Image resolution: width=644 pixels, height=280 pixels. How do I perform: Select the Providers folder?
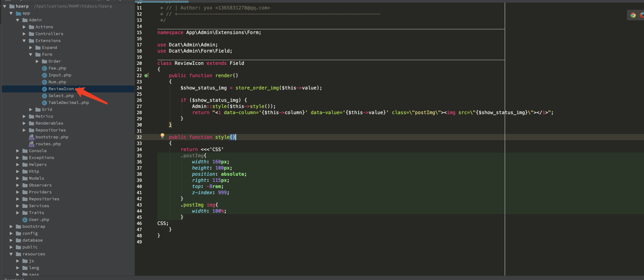40,192
